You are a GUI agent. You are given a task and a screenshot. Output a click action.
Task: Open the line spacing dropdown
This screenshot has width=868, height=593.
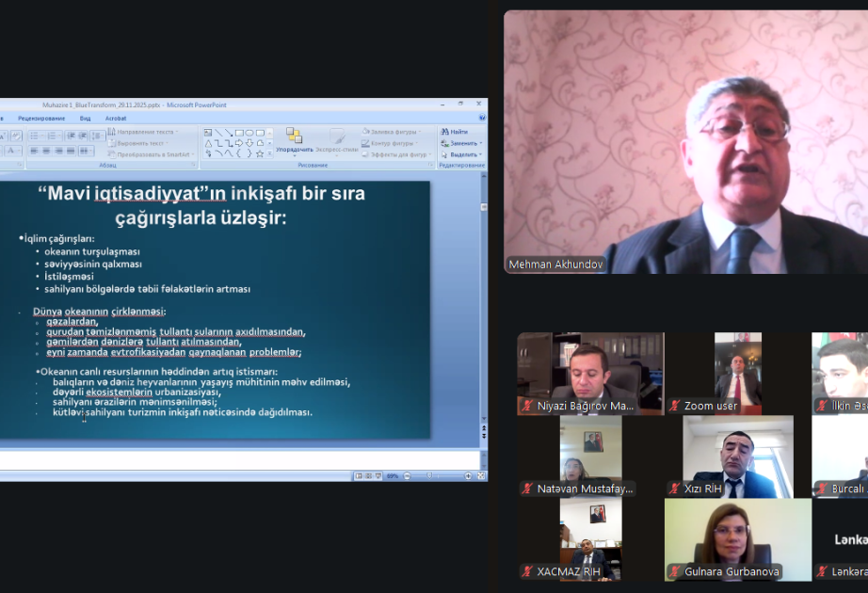coord(97,136)
